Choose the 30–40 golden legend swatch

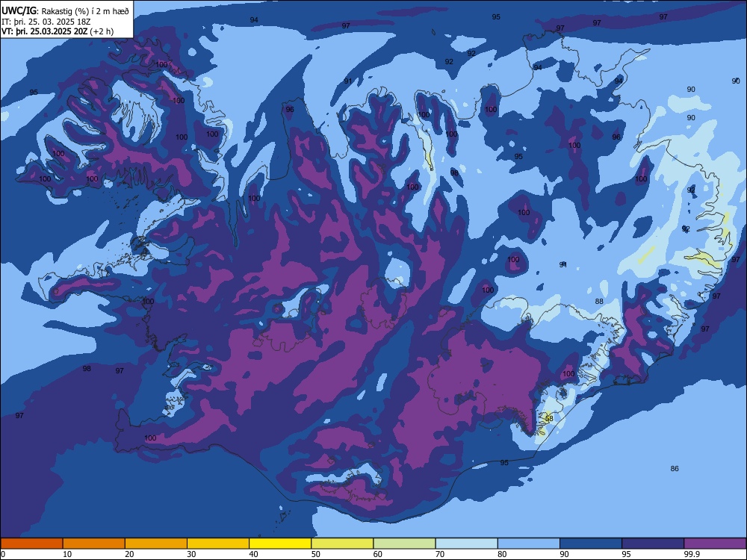(218, 544)
